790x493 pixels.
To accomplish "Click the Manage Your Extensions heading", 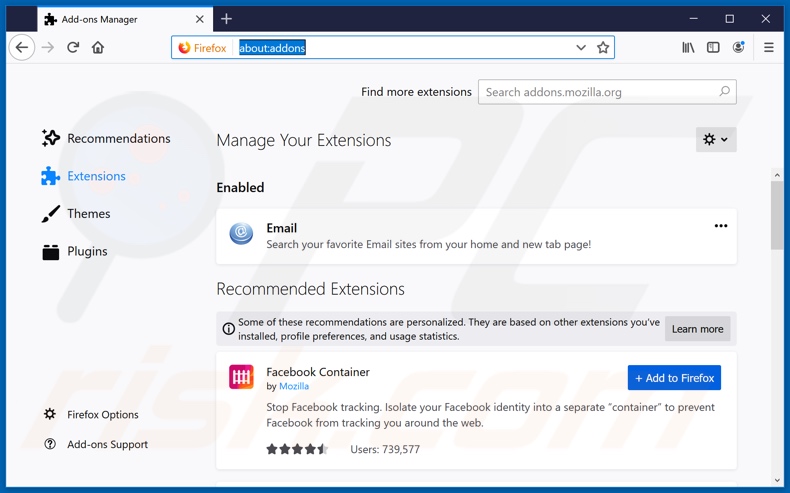I will [x=304, y=140].
